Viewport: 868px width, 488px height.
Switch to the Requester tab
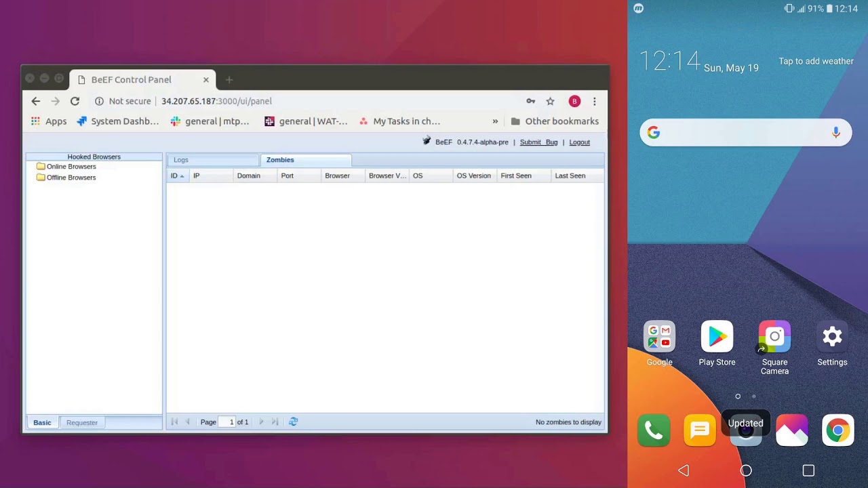(82, 423)
